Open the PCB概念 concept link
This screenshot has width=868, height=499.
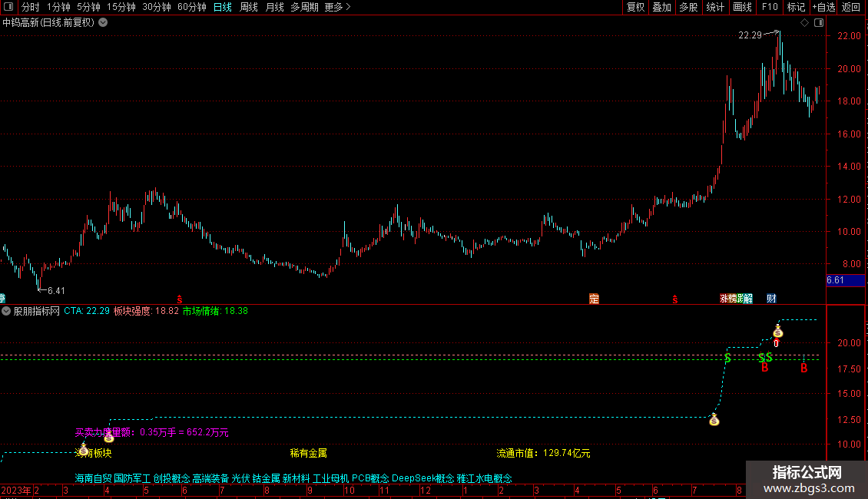(x=370, y=478)
